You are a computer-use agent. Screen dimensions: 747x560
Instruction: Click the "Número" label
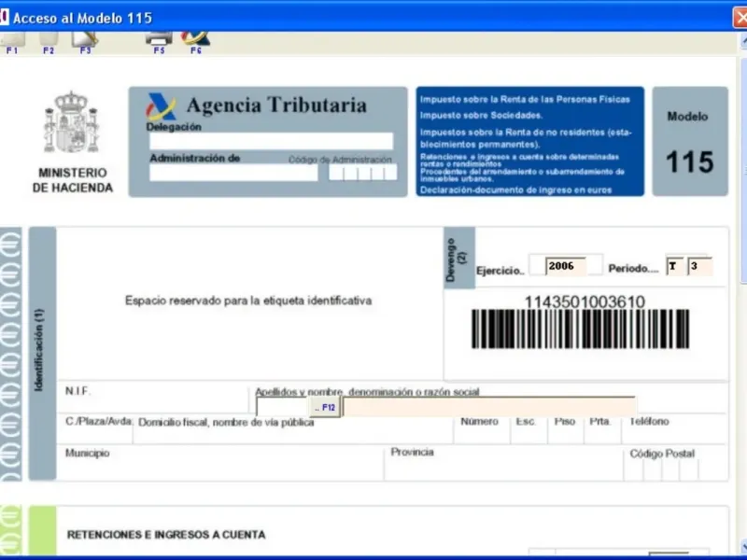(479, 422)
